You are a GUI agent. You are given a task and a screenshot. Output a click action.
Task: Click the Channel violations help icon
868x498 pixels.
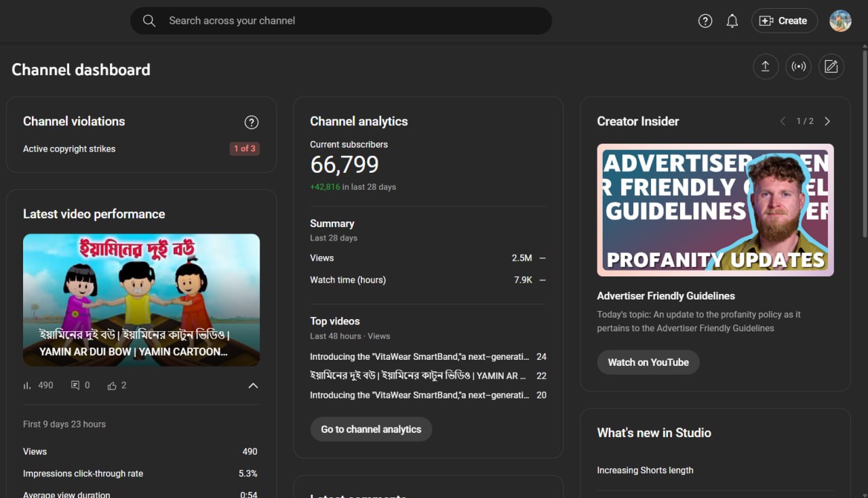(x=252, y=122)
